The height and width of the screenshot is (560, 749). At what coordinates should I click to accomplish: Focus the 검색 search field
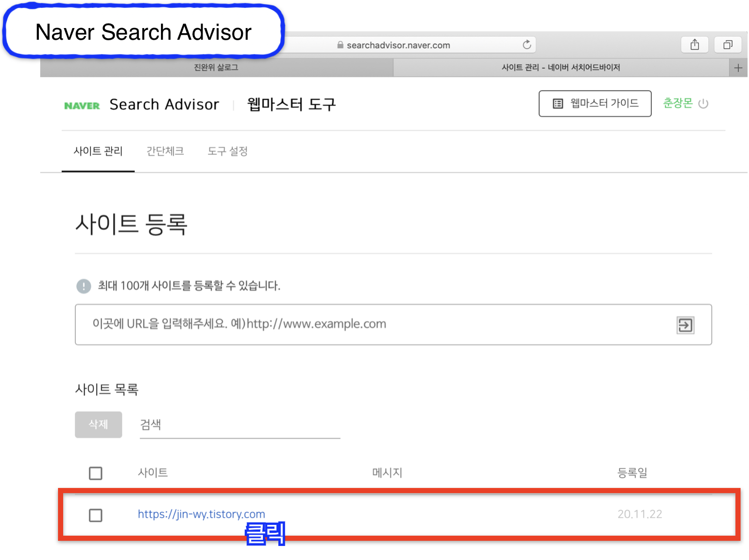coord(240,425)
